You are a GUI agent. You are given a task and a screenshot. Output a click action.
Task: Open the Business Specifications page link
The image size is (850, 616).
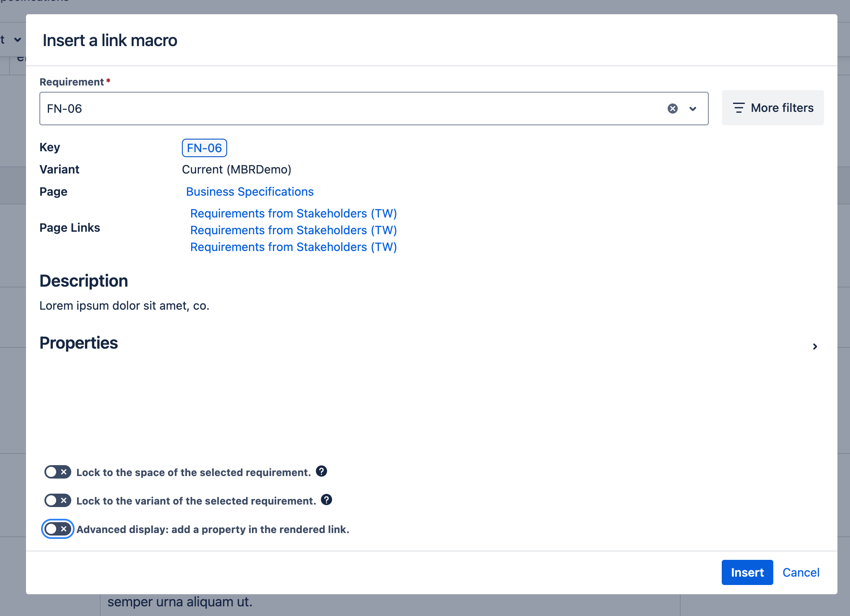tap(249, 192)
